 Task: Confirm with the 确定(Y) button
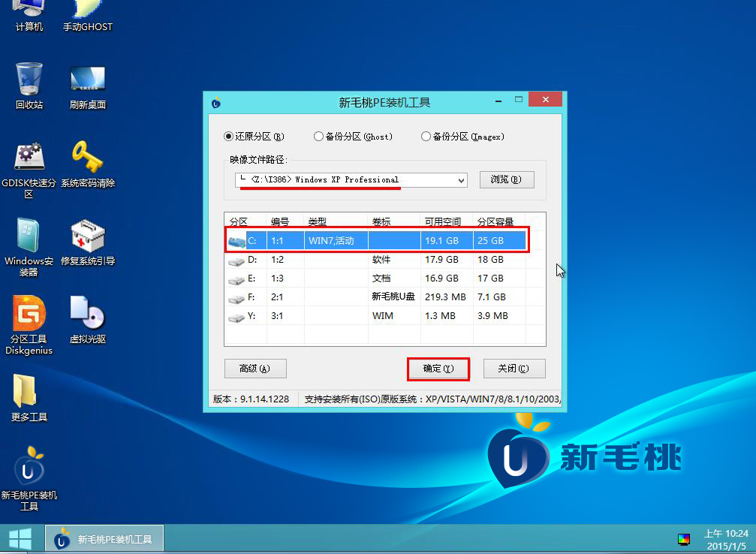pyautogui.click(x=438, y=369)
